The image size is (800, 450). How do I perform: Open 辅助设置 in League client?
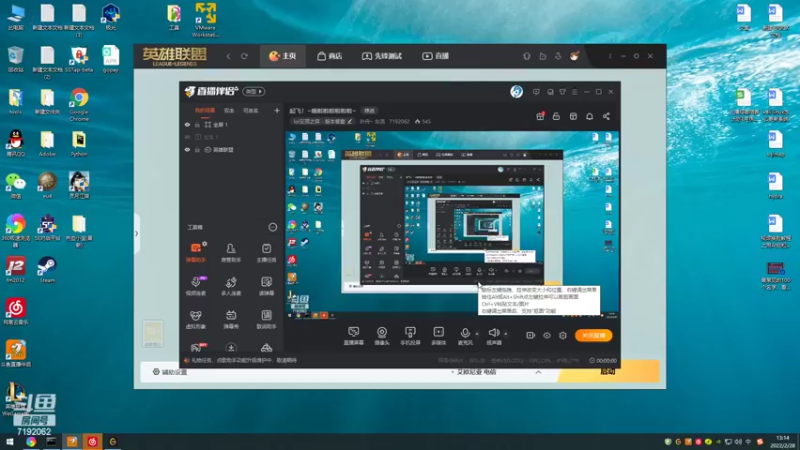tap(170, 372)
